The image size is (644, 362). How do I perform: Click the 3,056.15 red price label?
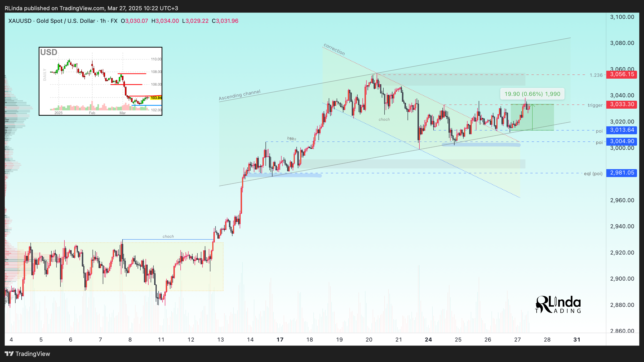pyautogui.click(x=621, y=74)
